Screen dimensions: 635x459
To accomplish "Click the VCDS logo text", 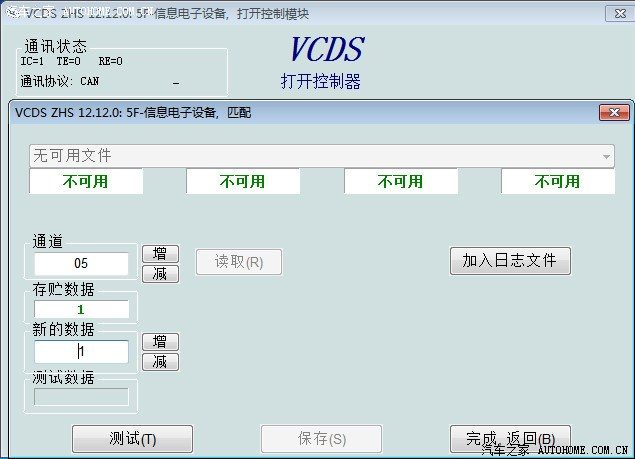I will (x=327, y=49).
